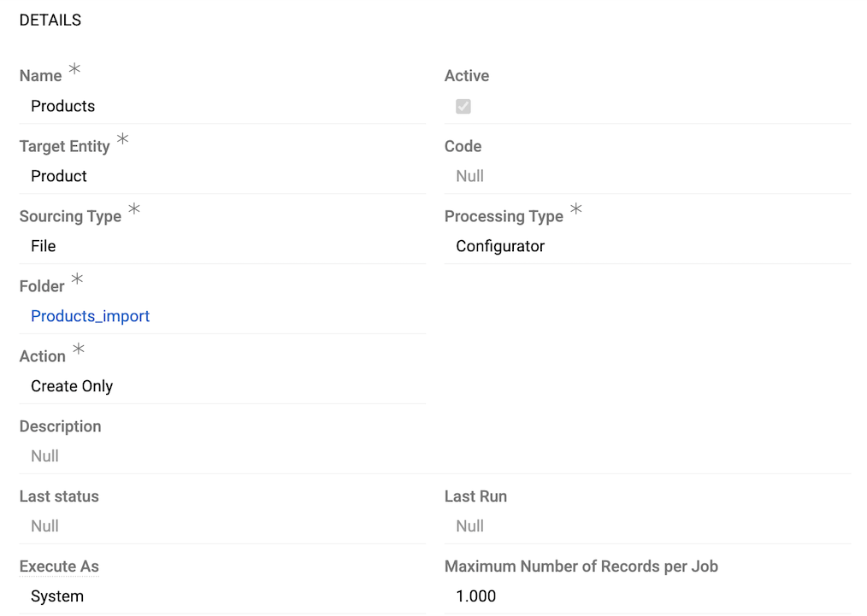Click the required asterisk beside Name
The image size is (867, 616).
(x=74, y=70)
